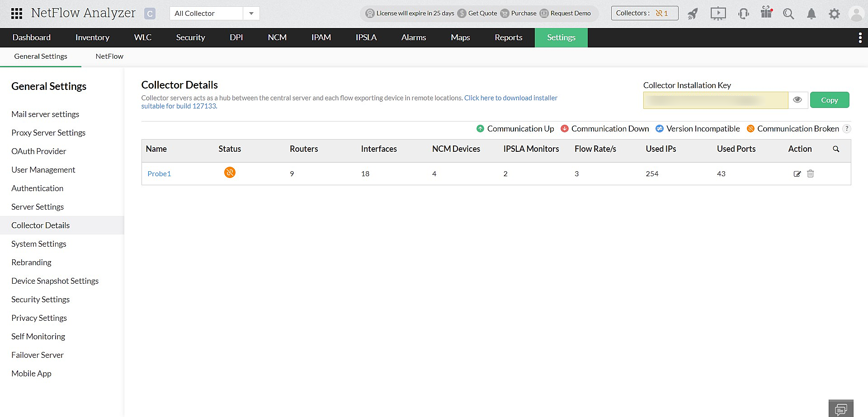The image size is (868, 417).
Task: Click inside the Collector Installation Key field
Action: 715,100
